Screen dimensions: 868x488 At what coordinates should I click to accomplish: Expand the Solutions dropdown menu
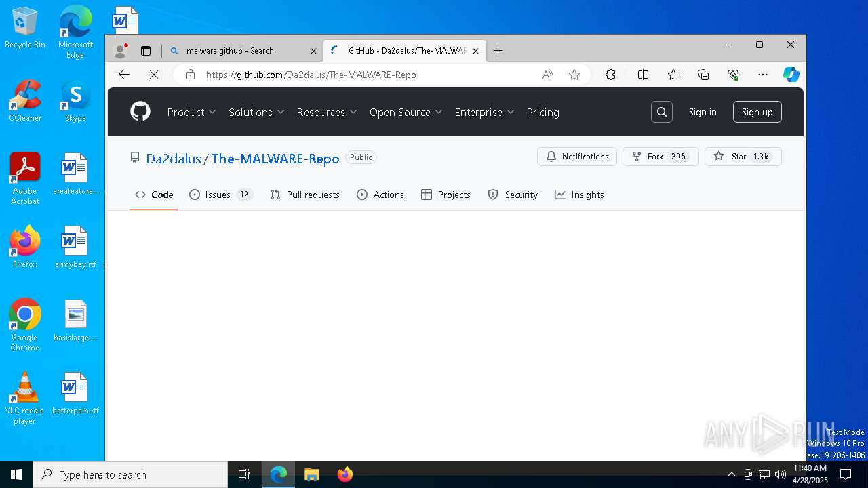click(x=256, y=112)
